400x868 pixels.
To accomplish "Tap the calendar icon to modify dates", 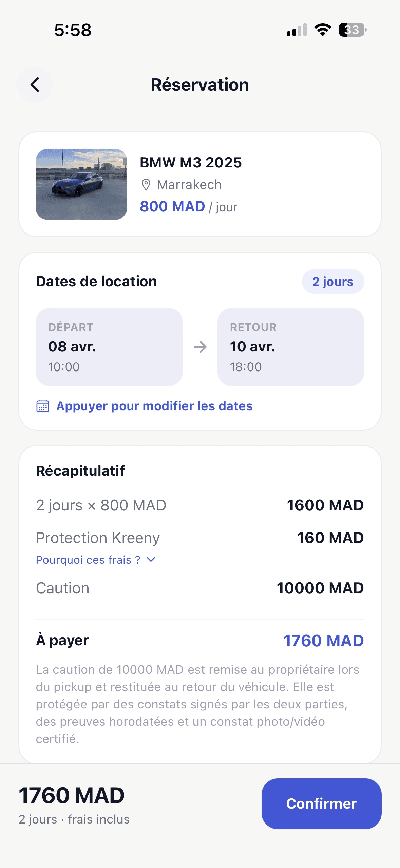I will tap(43, 406).
